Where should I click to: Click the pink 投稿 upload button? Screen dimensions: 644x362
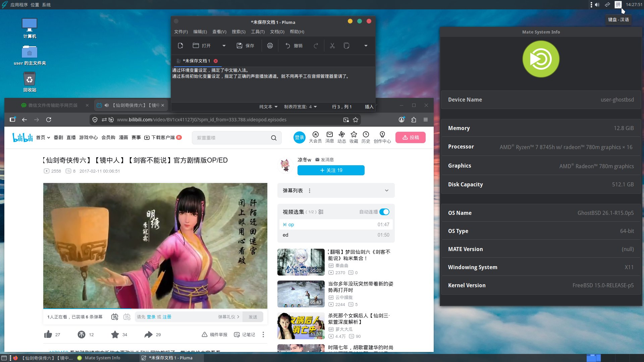pos(411,137)
